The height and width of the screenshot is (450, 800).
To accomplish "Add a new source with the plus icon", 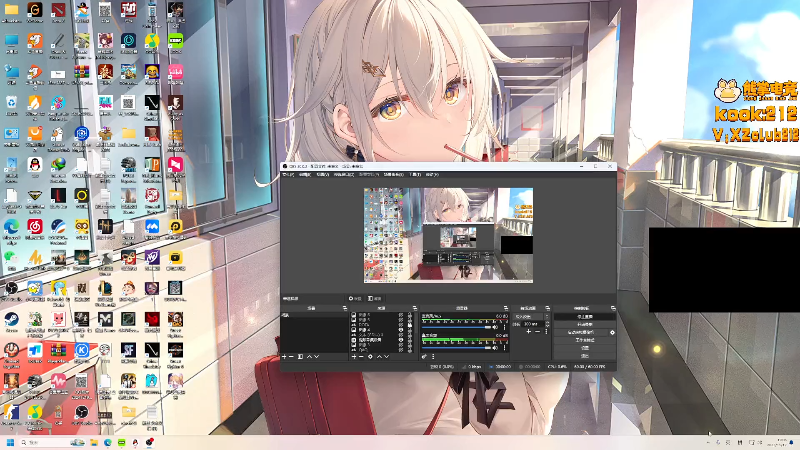I will click(354, 357).
